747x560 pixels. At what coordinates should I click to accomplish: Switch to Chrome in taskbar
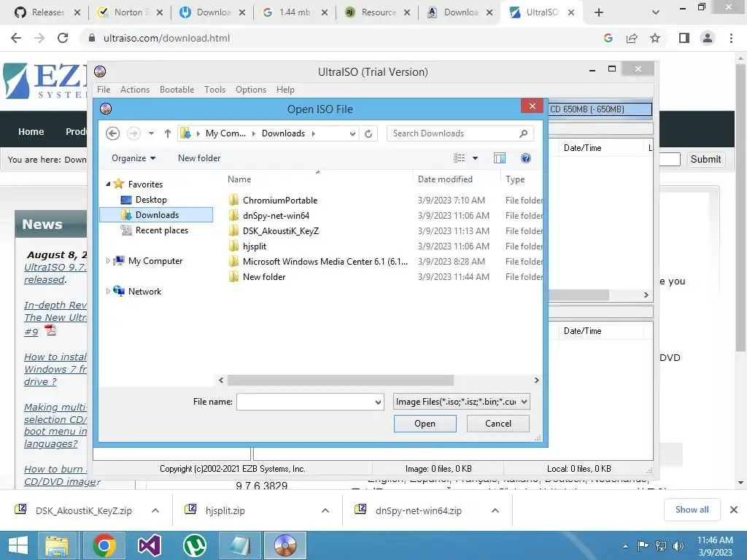pyautogui.click(x=104, y=545)
